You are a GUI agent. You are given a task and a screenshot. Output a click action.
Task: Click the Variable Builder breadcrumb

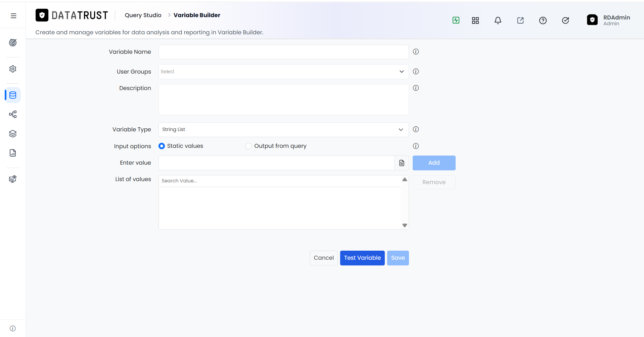tap(197, 15)
